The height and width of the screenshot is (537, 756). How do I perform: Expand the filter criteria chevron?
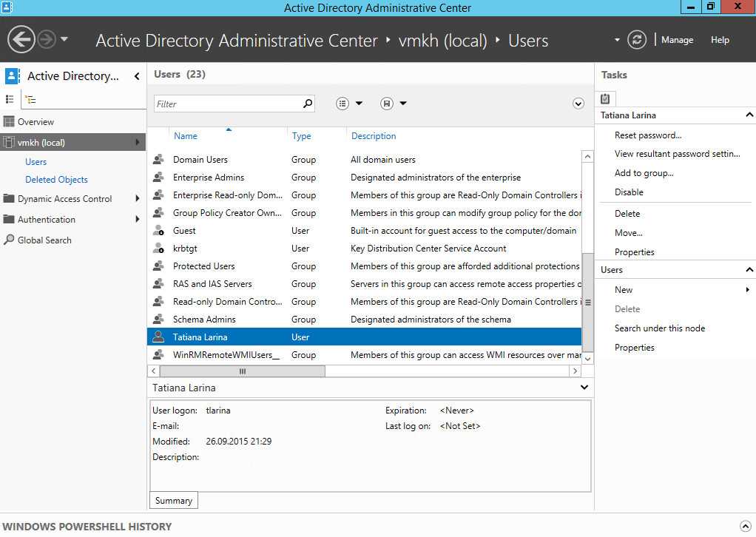click(578, 104)
